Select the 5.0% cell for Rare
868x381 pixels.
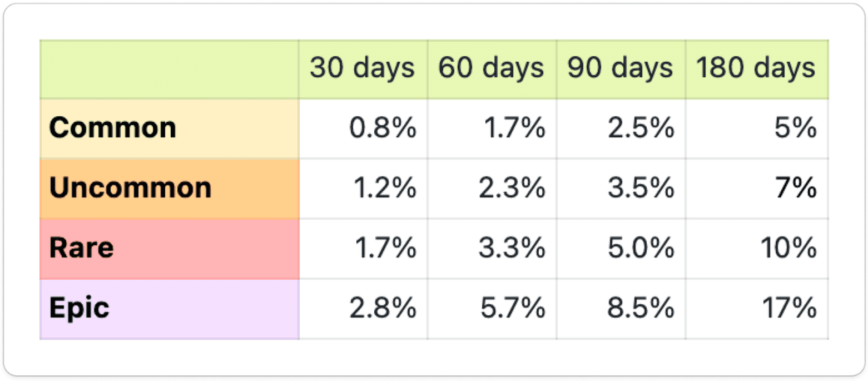click(x=641, y=248)
